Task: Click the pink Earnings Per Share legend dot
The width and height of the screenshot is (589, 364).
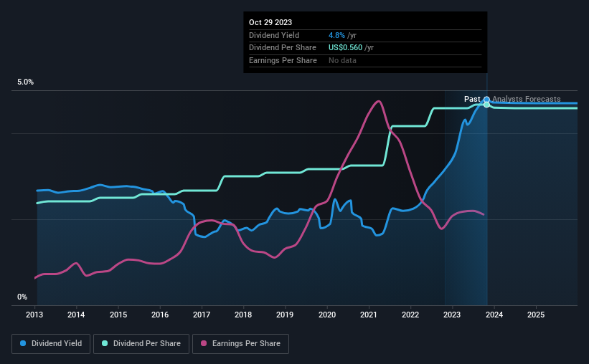Action: (x=204, y=343)
